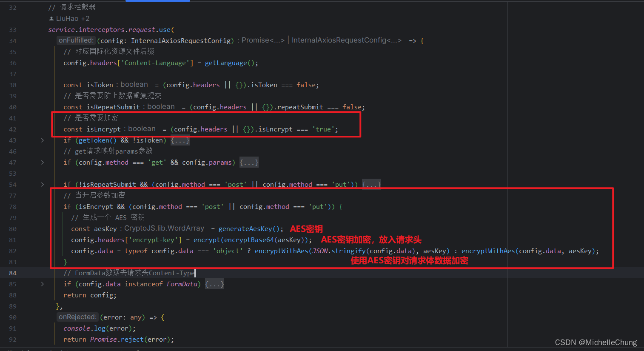644x351 pixels.
Task: Click the highlighted onFulfilled label
Action: [76, 40]
